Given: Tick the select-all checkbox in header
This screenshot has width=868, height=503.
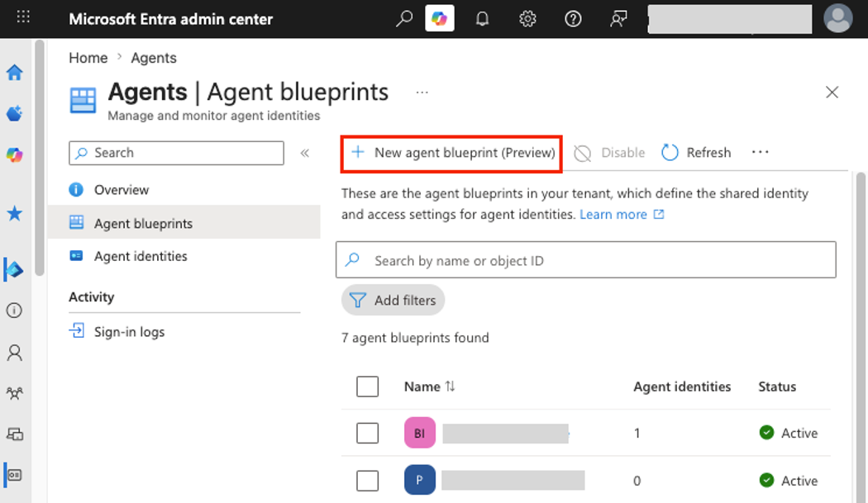Looking at the screenshot, I should click(368, 387).
